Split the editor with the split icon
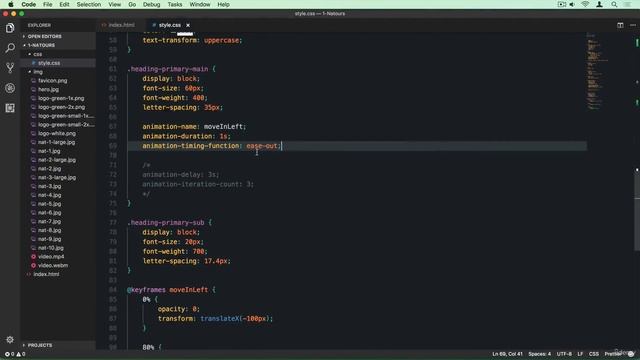The image size is (640, 360). point(620,25)
